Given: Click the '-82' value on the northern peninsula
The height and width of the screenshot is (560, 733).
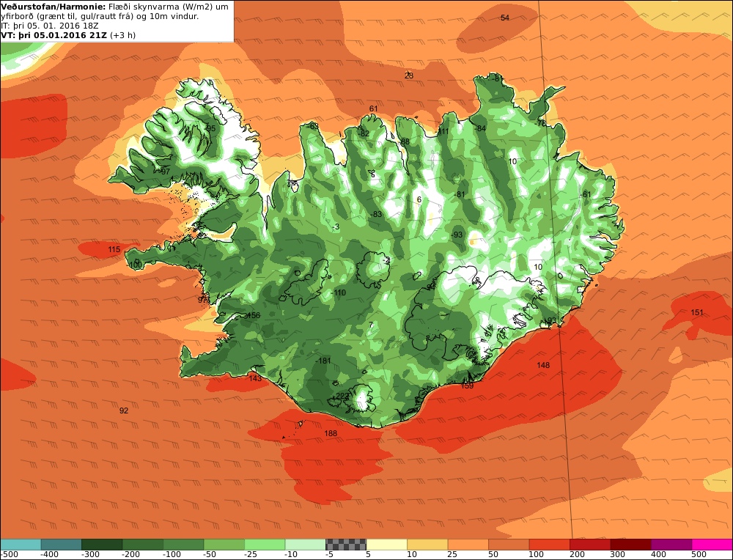Looking at the screenshot, I should point(364,133).
